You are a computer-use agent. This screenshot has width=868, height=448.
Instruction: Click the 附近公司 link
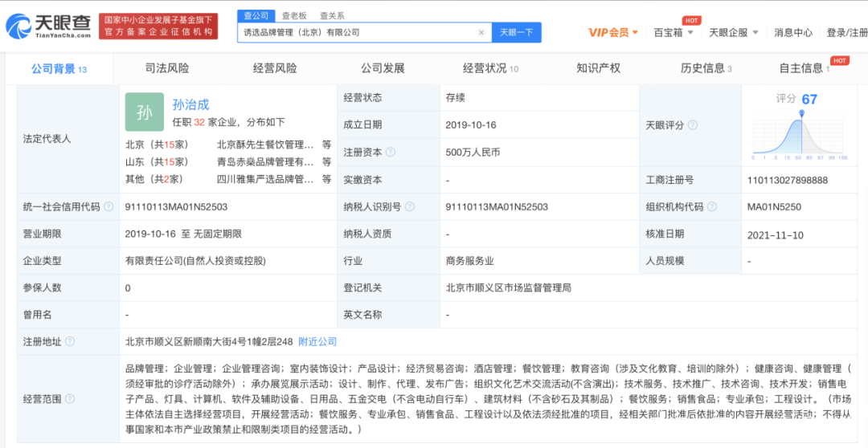pyautogui.click(x=317, y=342)
